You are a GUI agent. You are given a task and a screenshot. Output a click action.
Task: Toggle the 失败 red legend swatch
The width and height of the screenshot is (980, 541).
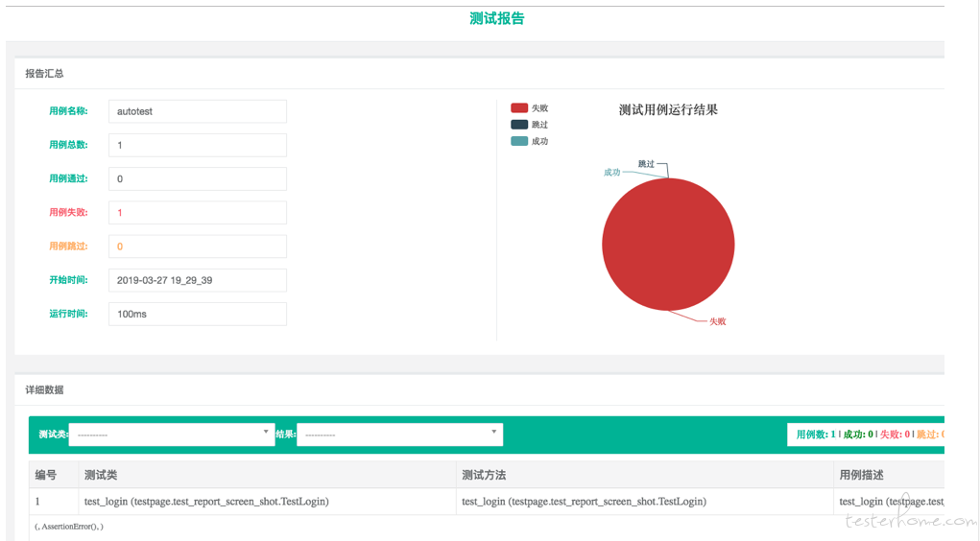pos(519,108)
